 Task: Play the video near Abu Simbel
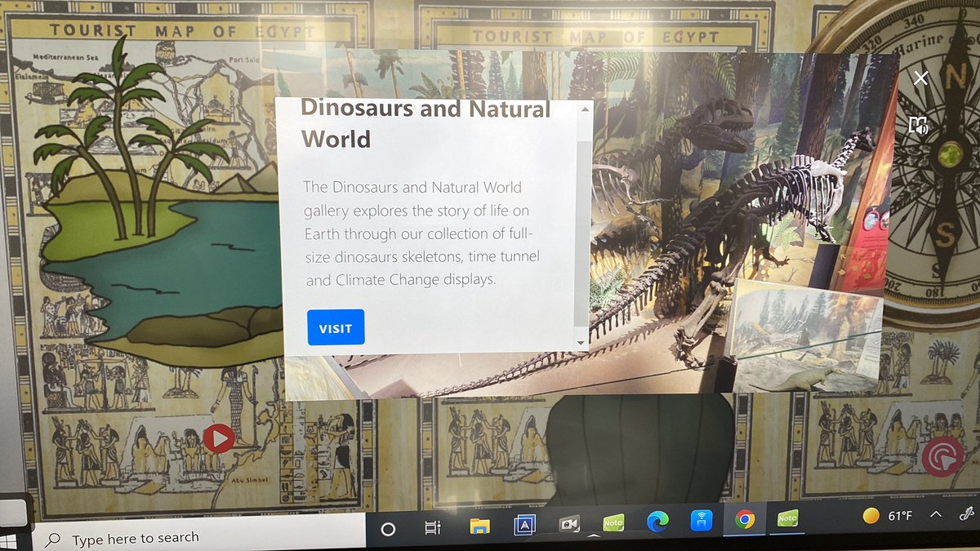[x=217, y=437]
